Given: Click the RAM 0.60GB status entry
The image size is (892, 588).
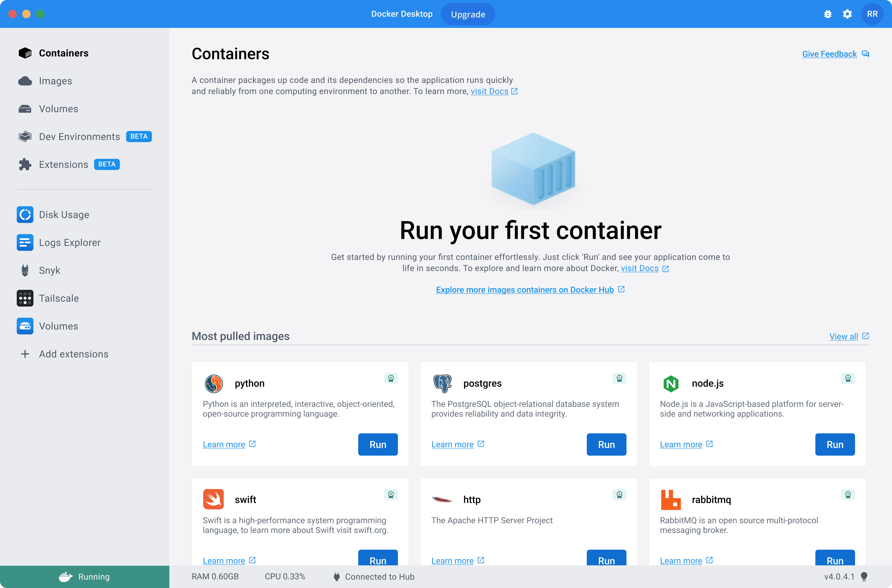Looking at the screenshot, I should click(215, 577).
